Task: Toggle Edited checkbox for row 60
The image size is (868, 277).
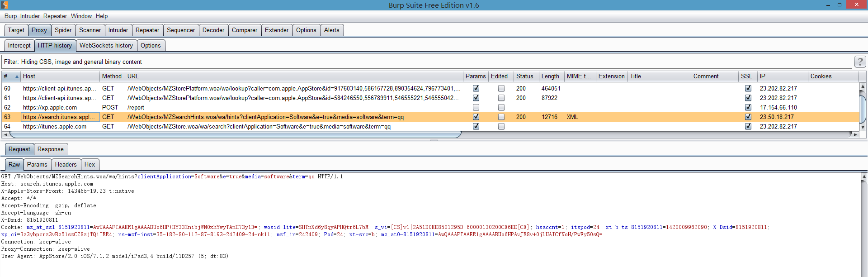Action: tap(501, 88)
